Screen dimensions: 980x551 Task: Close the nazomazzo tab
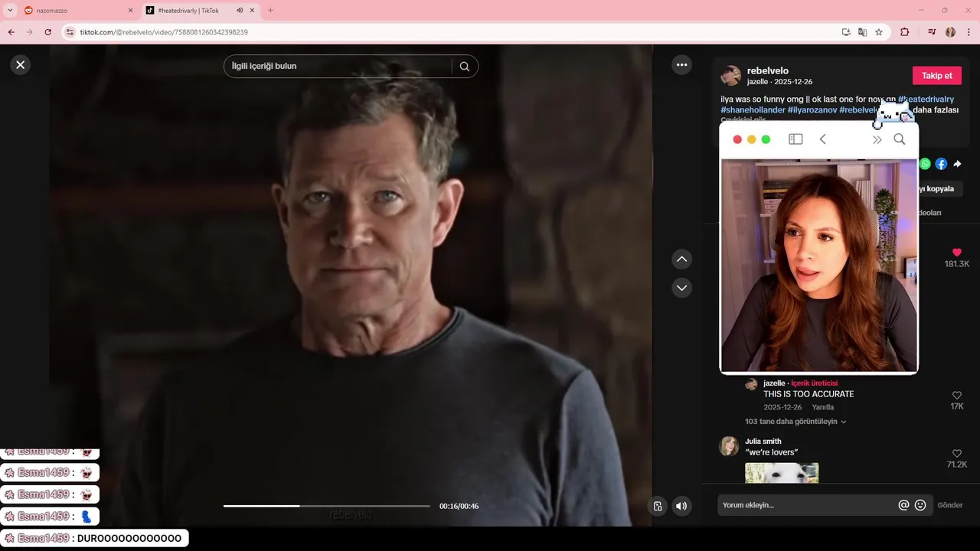[130, 11]
